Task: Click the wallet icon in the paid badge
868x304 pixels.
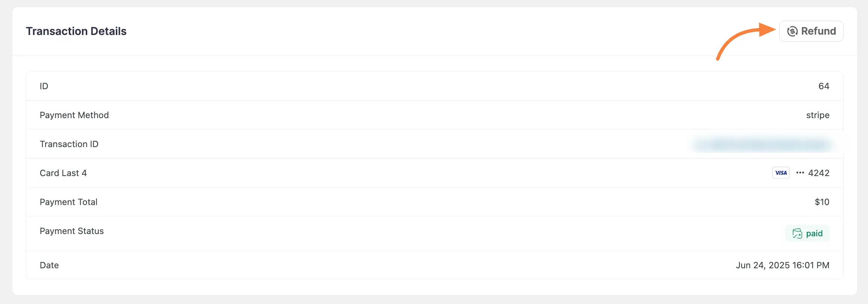Action: pyautogui.click(x=798, y=233)
